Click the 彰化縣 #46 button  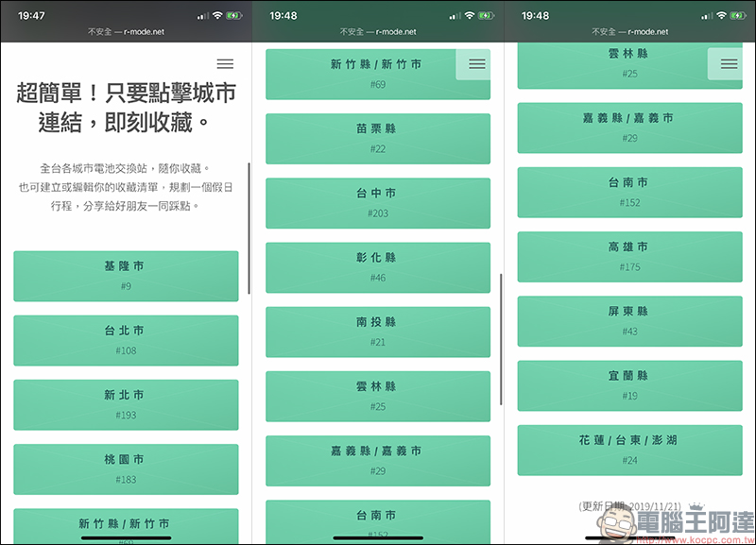click(x=378, y=267)
